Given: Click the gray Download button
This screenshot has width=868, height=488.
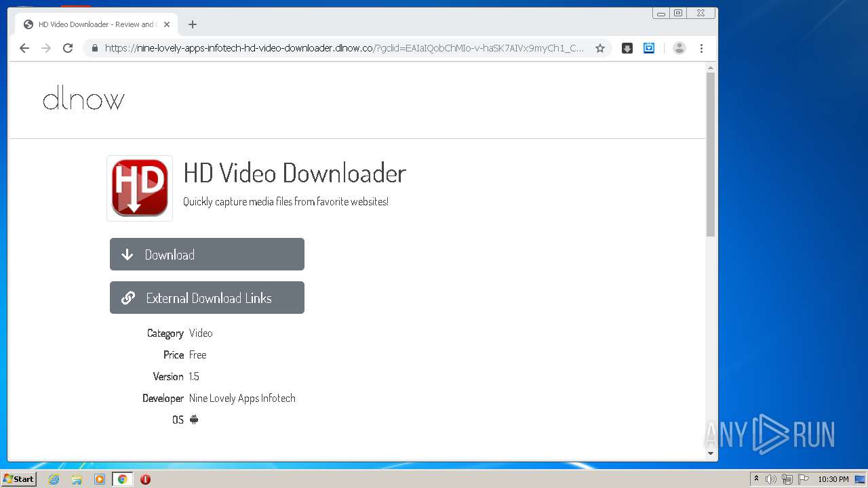Looking at the screenshot, I should point(207,254).
